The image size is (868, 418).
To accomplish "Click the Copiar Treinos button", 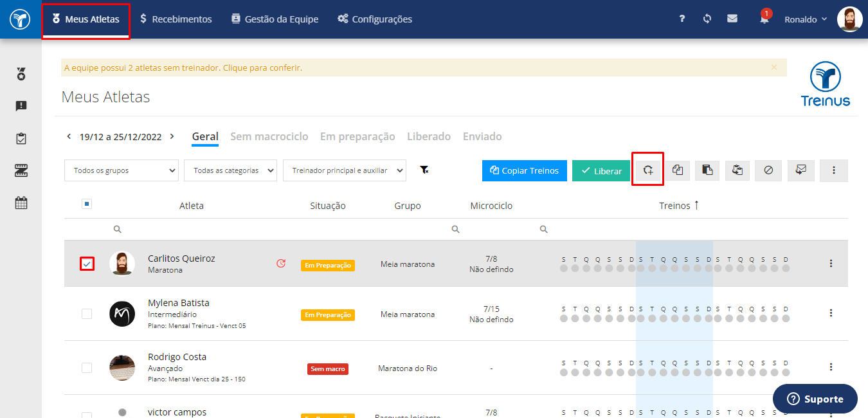I will (525, 170).
